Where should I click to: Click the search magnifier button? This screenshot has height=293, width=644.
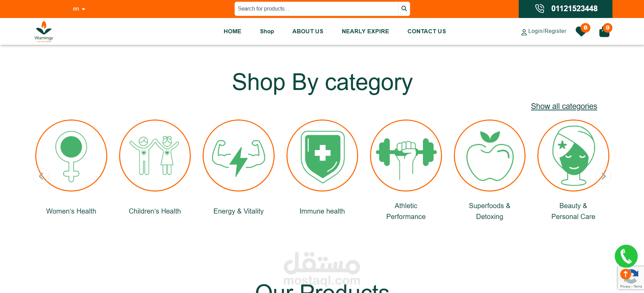tap(404, 9)
